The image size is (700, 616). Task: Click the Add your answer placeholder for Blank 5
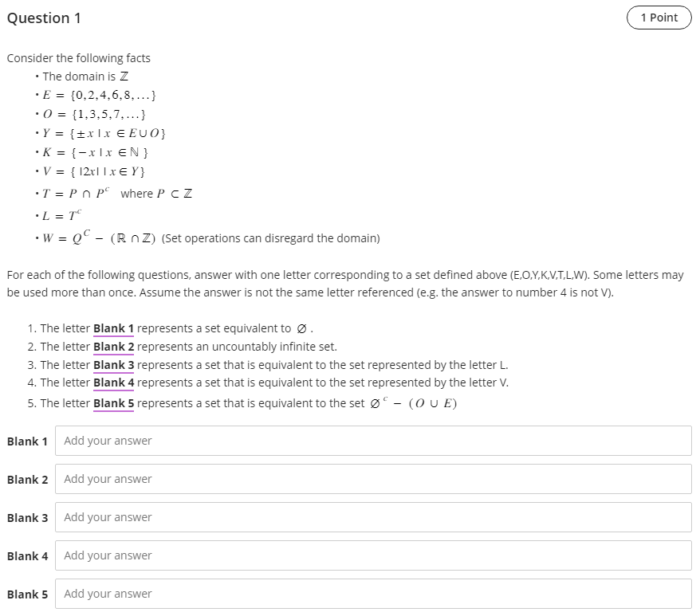point(106,593)
